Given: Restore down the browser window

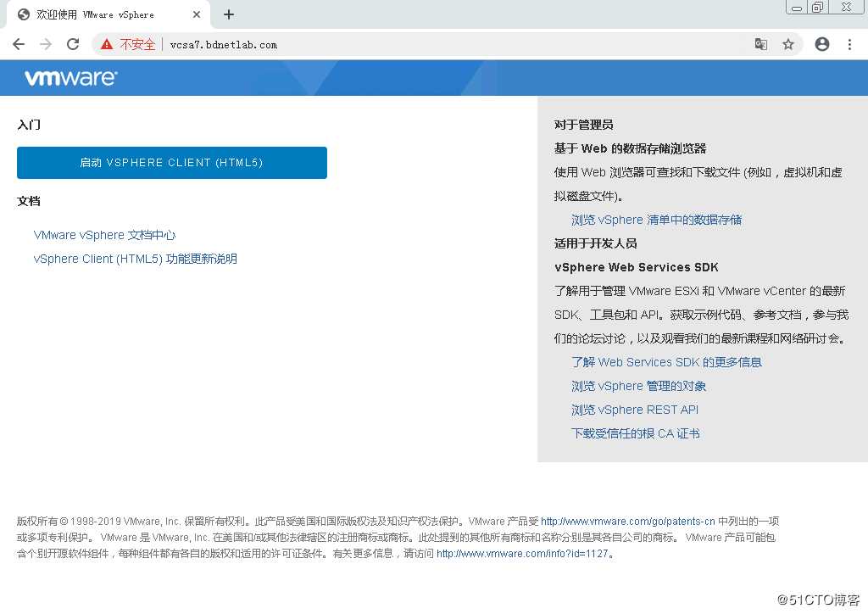Looking at the screenshot, I should click(x=818, y=7).
